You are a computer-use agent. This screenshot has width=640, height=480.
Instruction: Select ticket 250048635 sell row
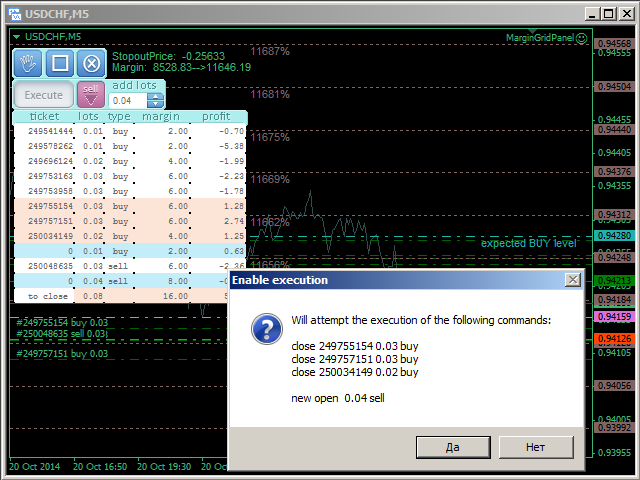pyautogui.click(x=50, y=267)
